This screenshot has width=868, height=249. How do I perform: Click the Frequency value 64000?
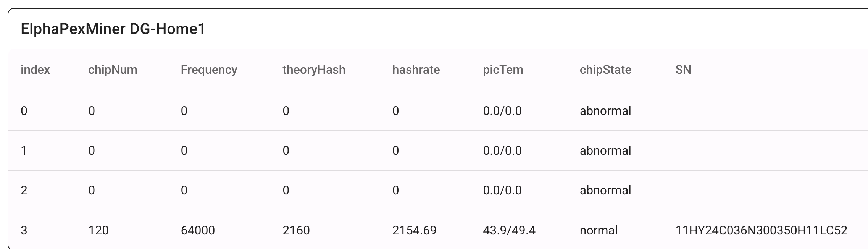[x=198, y=230]
